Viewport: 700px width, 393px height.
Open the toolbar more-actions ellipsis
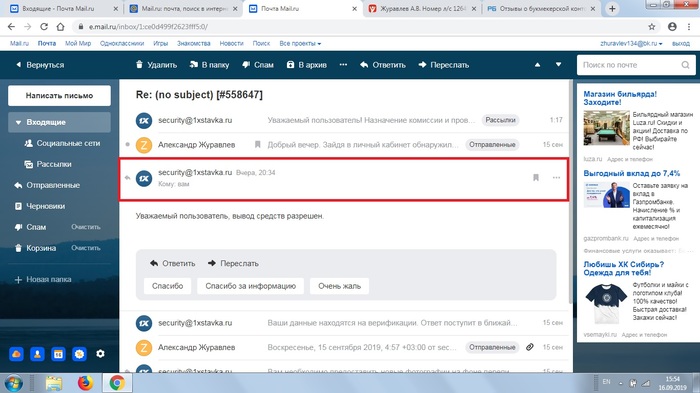click(343, 65)
